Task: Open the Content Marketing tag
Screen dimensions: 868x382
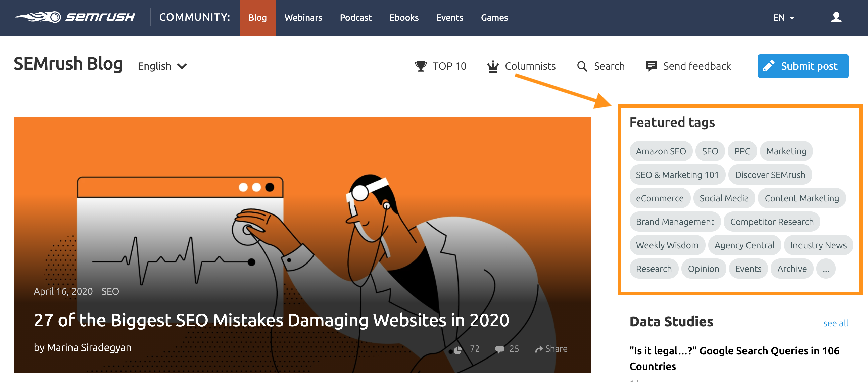Action: tap(801, 198)
